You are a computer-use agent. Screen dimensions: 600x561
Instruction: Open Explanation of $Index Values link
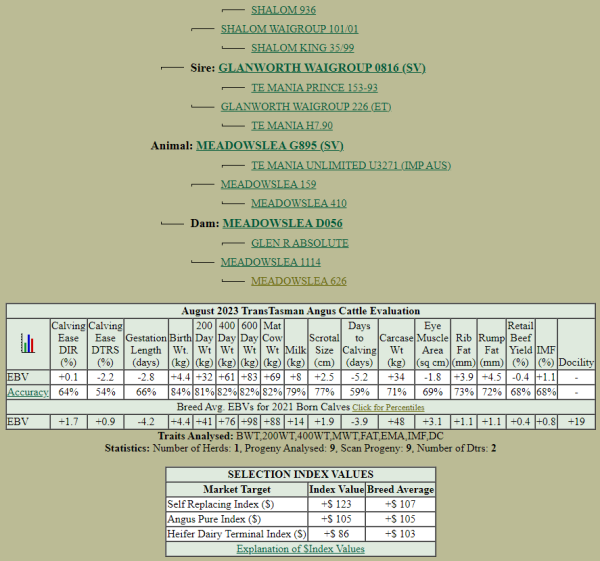tap(300, 549)
